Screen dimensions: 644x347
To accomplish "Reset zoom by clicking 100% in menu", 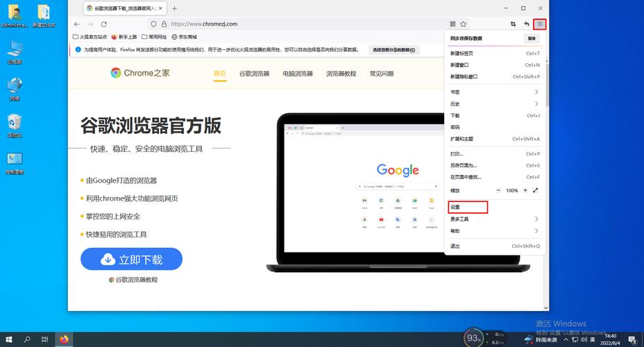I will click(511, 191).
